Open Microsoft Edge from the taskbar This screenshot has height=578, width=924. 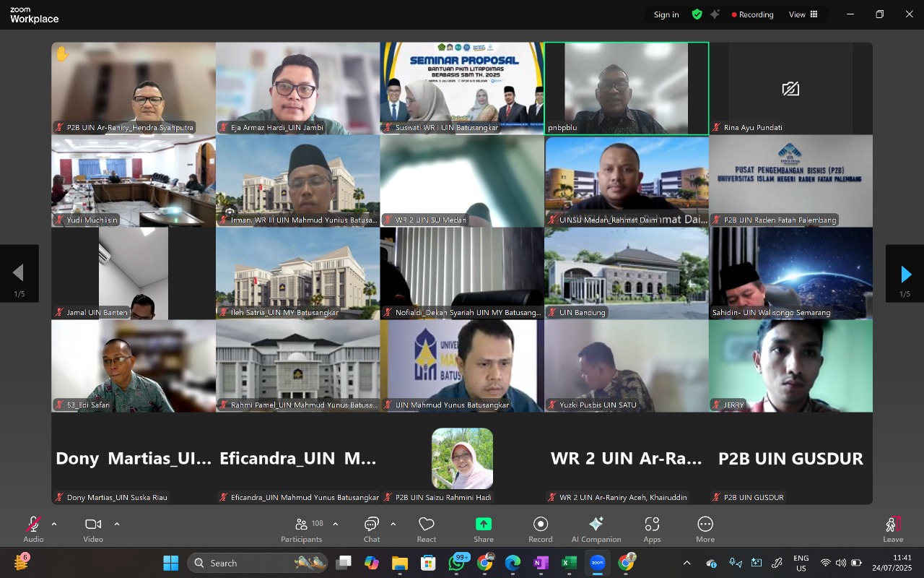click(513, 563)
